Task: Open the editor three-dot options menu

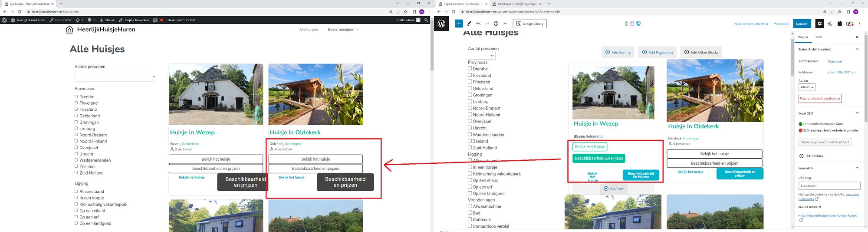Action: click(859, 23)
